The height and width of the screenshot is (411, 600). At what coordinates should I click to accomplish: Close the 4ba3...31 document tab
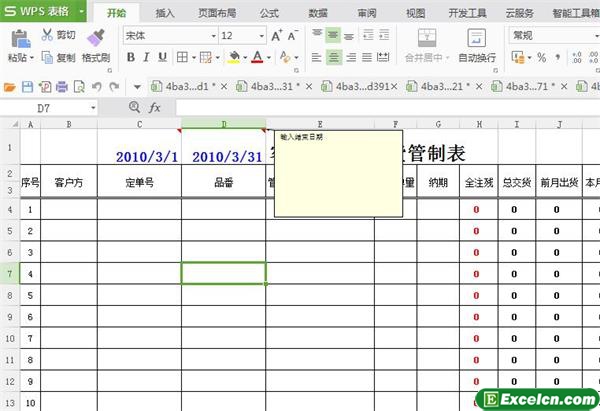tap(309, 87)
